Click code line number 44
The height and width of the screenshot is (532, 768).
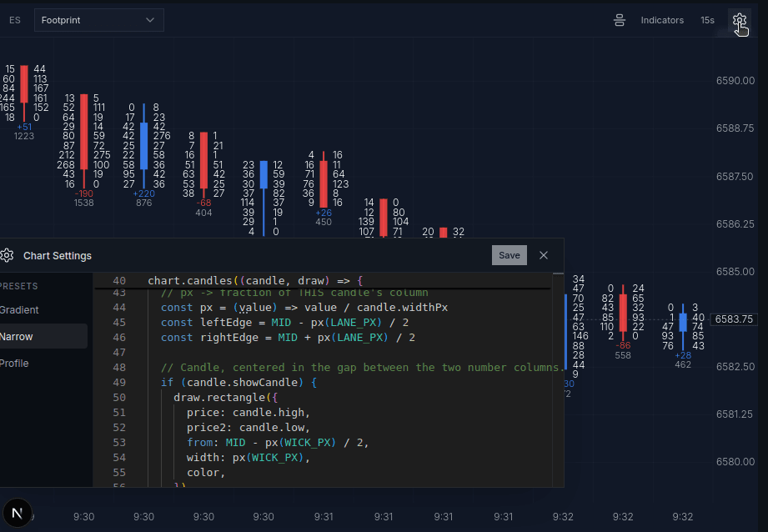(x=119, y=308)
